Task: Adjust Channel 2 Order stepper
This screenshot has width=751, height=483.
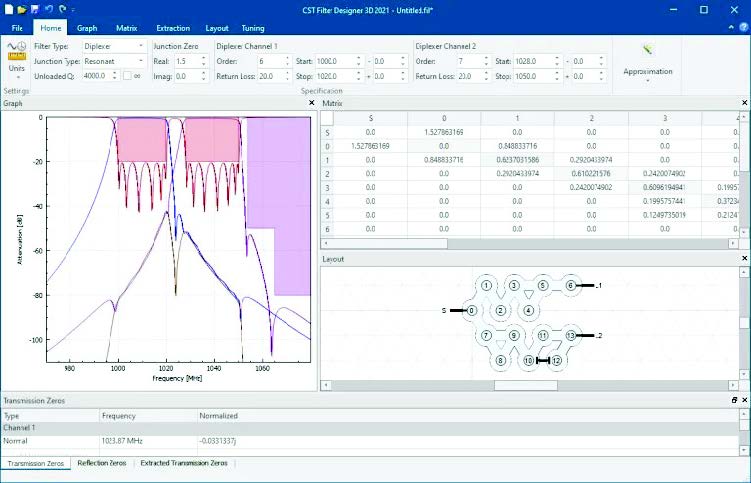Action: (486, 61)
